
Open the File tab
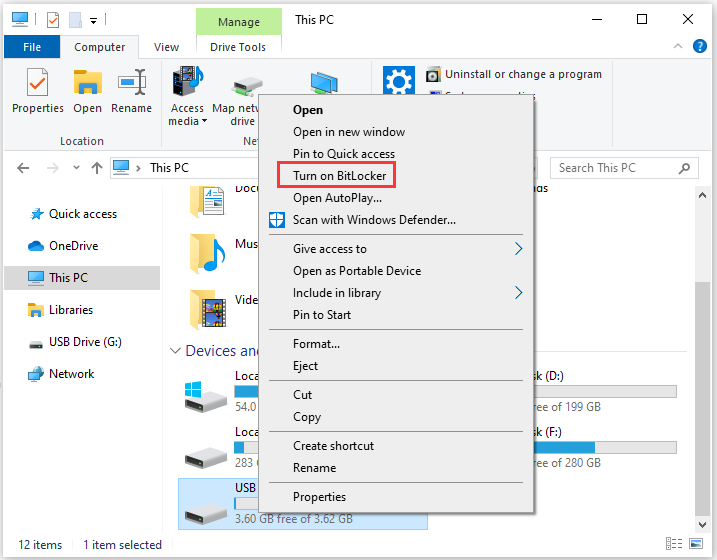(x=32, y=47)
